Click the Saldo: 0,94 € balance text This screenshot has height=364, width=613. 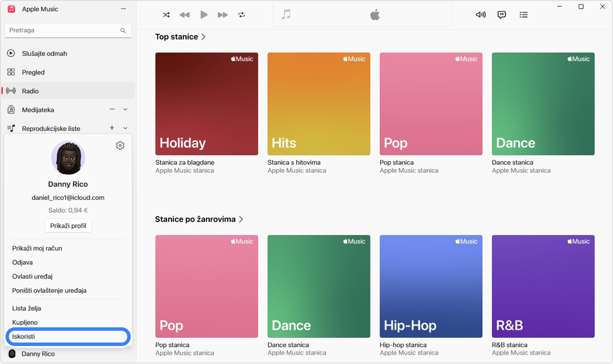pos(68,210)
